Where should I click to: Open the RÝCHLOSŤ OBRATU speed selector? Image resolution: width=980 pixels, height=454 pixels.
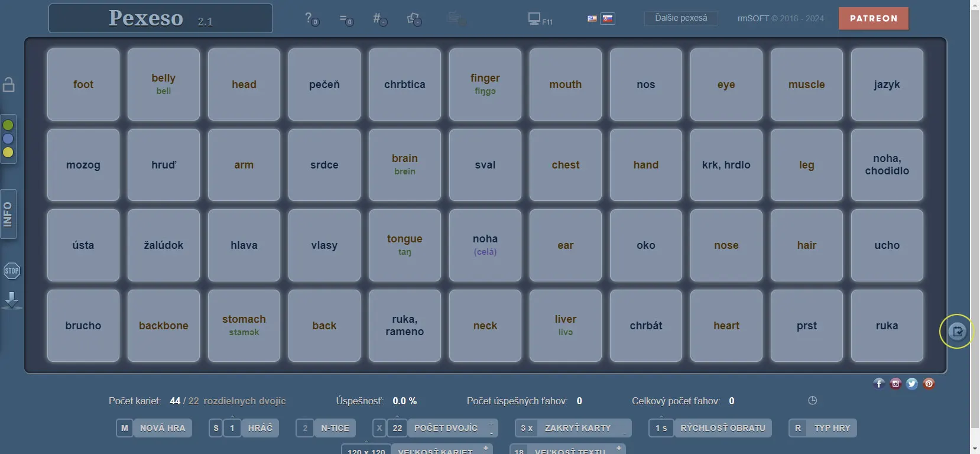coord(722,428)
